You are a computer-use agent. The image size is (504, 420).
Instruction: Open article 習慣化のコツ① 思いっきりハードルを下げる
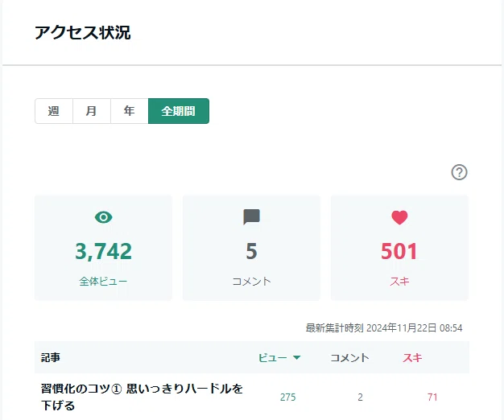click(x=142, y=397)
